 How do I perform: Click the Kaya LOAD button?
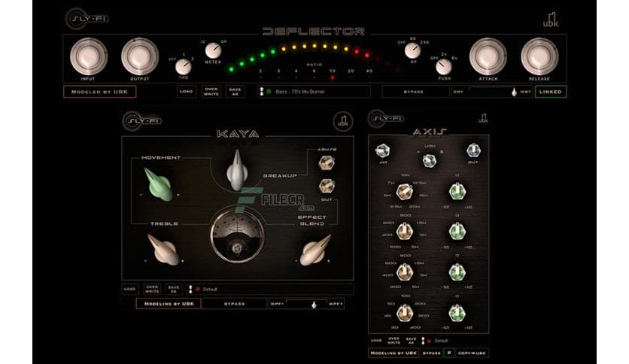coord(129,289)
